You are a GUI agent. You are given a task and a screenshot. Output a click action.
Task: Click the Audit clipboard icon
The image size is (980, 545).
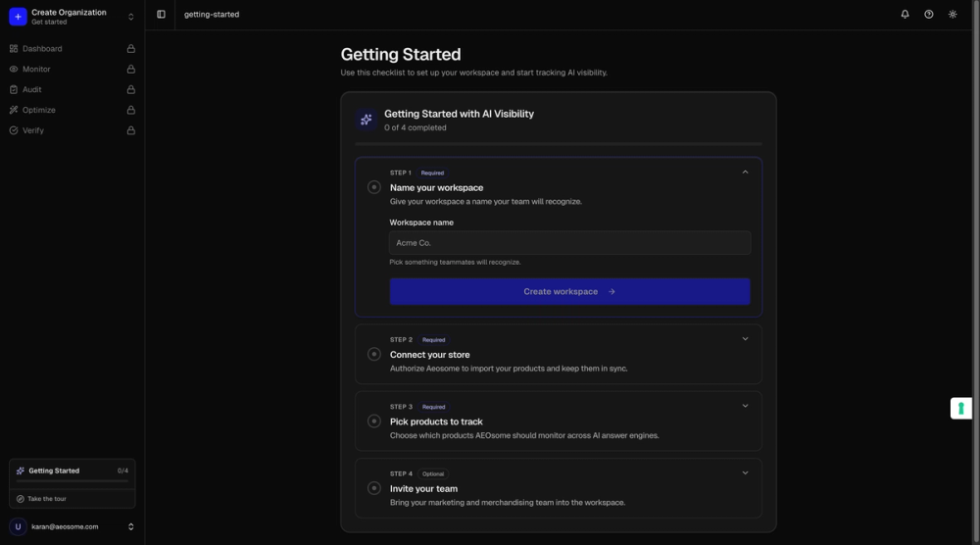click(14, 90)
